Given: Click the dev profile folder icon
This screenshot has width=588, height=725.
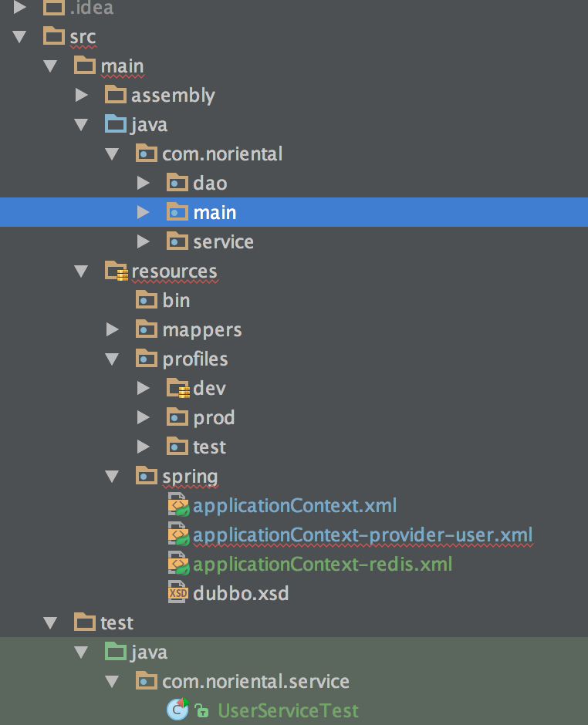Looking at the screenshot, I should (x=178, y=389).
